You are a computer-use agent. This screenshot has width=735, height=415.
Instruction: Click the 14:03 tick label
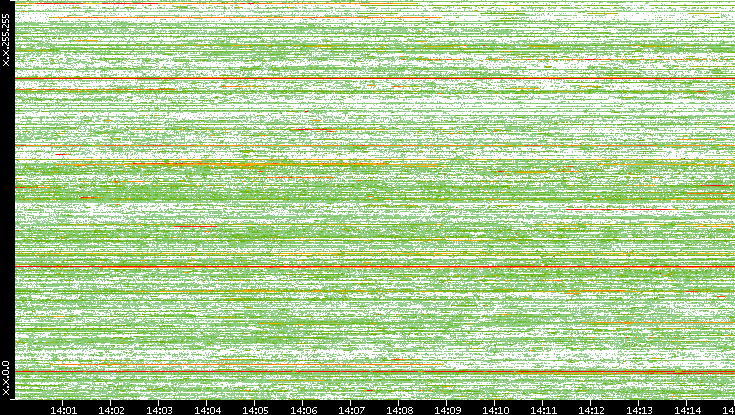coord(159,410)
